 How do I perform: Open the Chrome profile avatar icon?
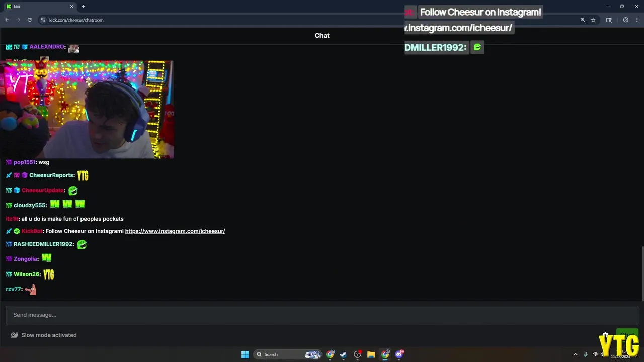click(x=626, y=20)
